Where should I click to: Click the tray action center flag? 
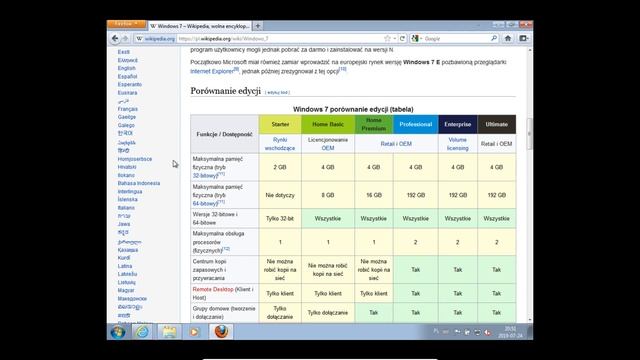(x=457, y=332)
